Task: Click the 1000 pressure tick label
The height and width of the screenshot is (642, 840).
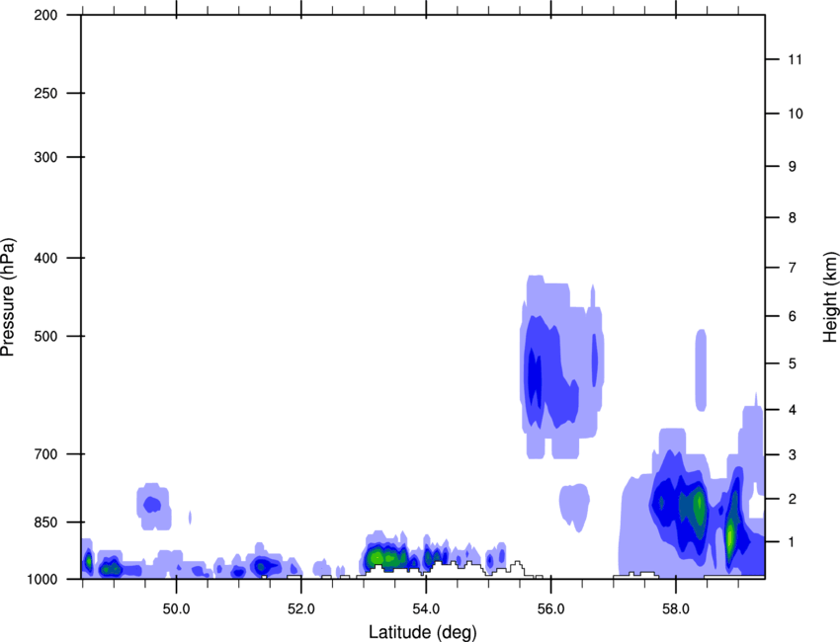Action: pyautogui.click(x=42, y=579)
